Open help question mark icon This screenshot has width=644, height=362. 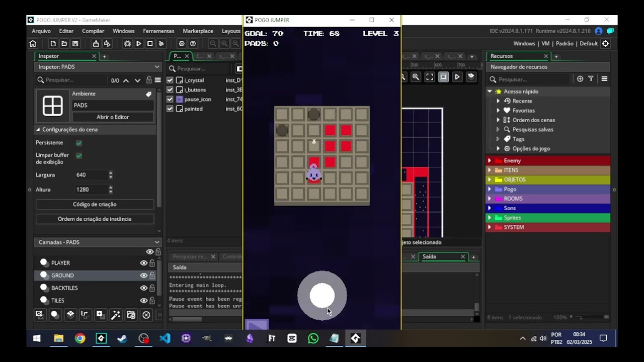pos(193,44)
